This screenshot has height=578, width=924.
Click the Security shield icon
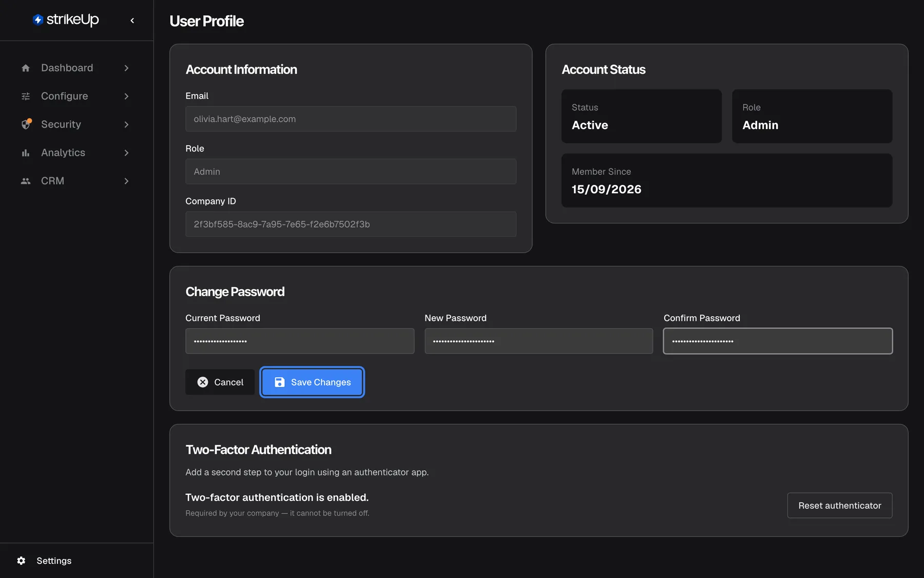(26, 124)
